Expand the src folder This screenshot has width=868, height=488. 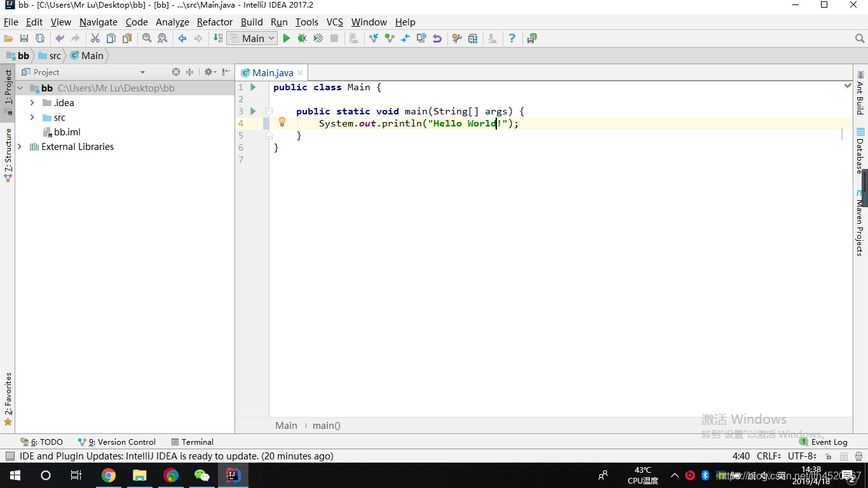(32, 118)
